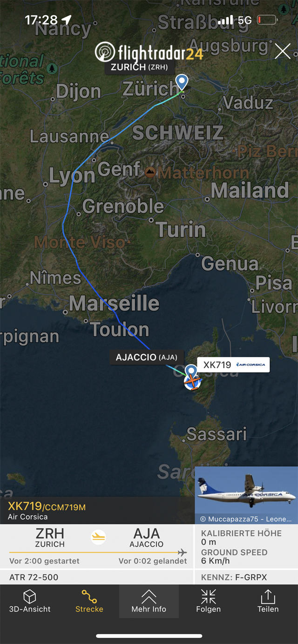Image resolution: width=298 pixels, height=644 pixels.
Task: Share the flight via Teilen
Action: click(268, 601)
